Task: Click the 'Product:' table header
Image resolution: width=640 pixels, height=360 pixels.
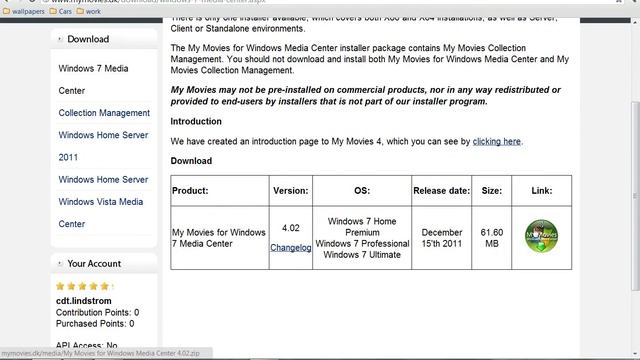Action: point(190,191)
